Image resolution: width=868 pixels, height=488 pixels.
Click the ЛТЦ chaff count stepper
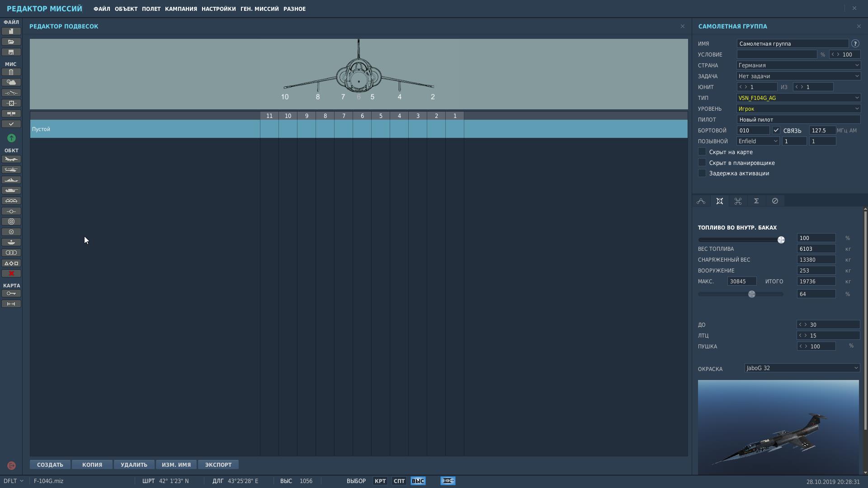[x=828, y=335]
